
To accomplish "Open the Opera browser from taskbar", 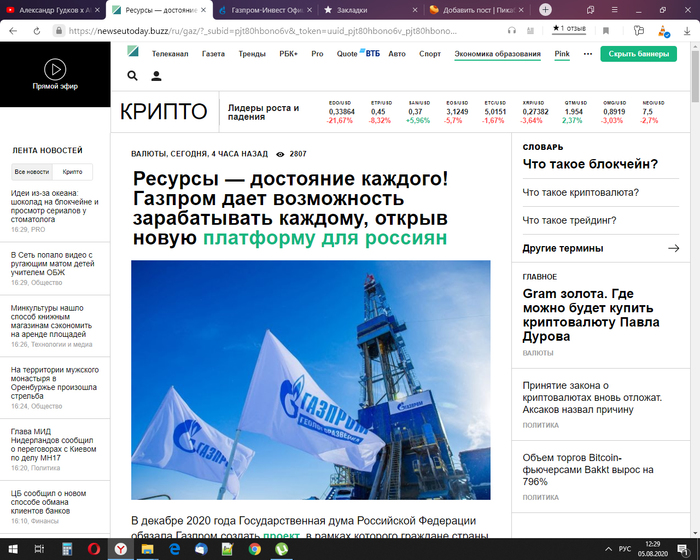I will pos(94,549).
